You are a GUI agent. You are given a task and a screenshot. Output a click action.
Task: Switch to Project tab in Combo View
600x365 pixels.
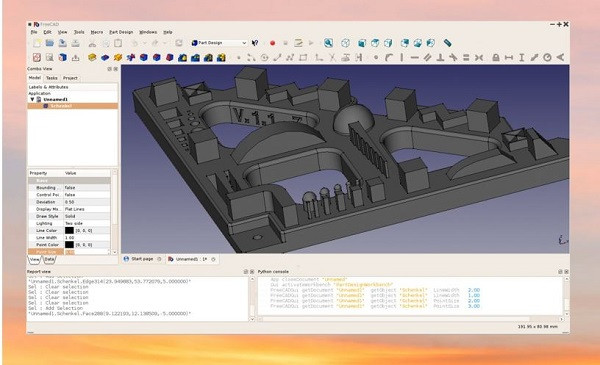pos(70,78)
